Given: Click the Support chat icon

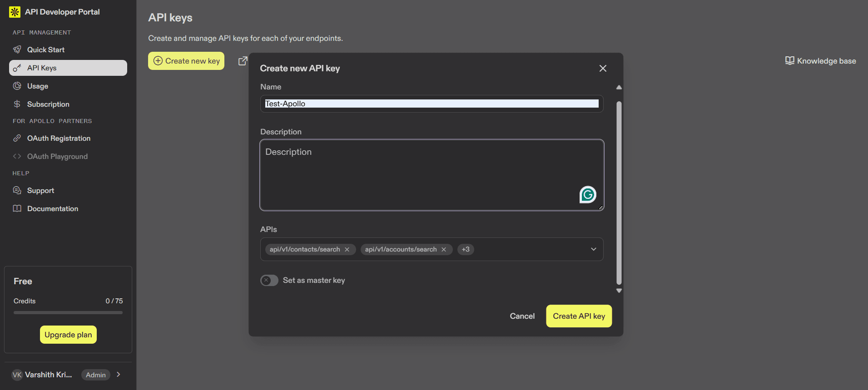Looking at the screenshot, I should pos(17,190).
